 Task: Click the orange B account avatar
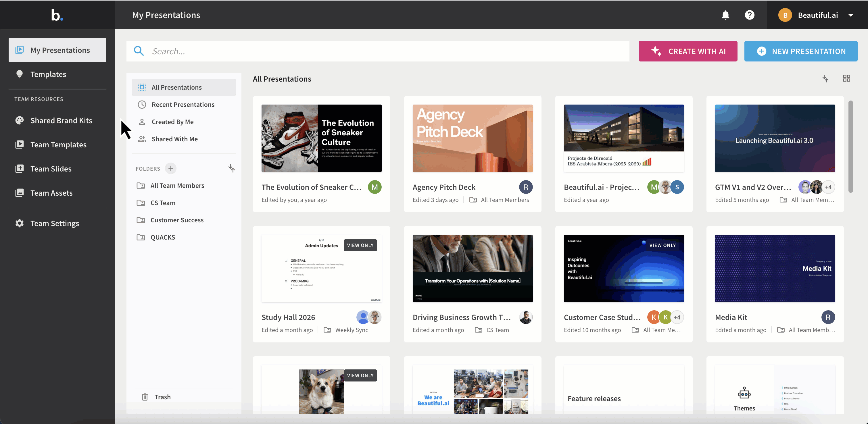click(x=785, y=15)
